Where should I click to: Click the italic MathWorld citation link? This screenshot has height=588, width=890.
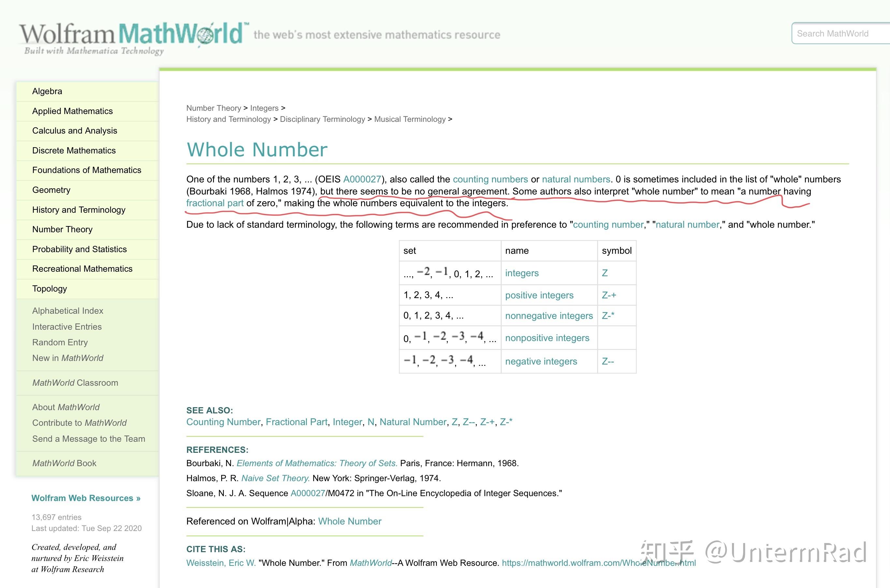pyautogui.click(x=371, y=563)
